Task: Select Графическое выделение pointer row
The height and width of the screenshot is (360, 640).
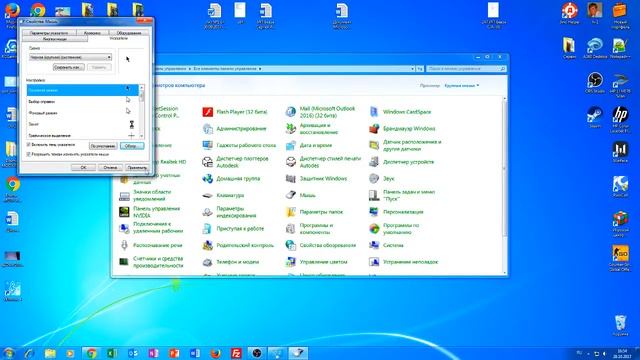Action: click(82, 135)
